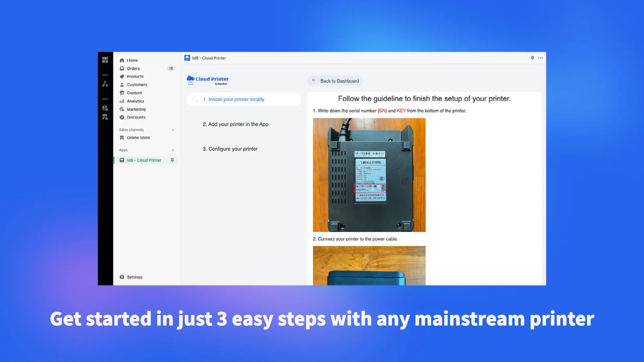The image size is (644, 362).
Task: Click the Customers person icon
Action: tap(122, 85)
